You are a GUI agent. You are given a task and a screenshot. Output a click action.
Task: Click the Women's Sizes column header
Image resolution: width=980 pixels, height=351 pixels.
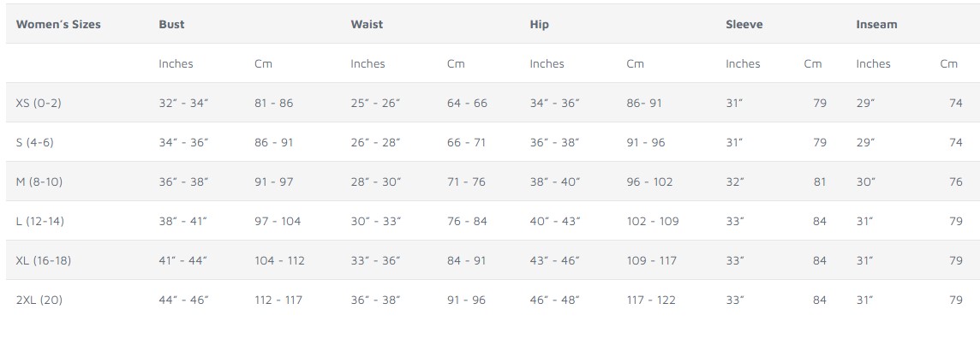click(x=58, y=25)
